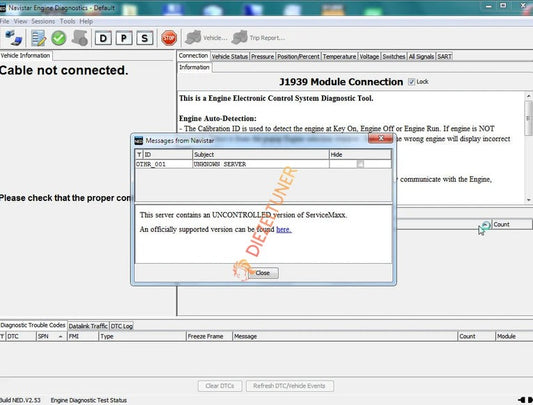Click the Module column header
The image size is (533, 405).
(514, 336)
